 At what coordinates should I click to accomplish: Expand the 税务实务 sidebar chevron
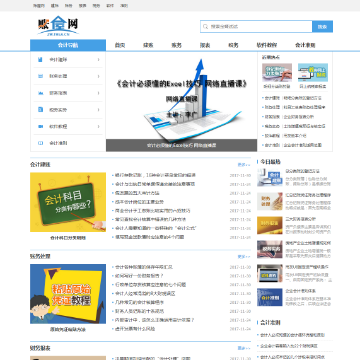pos(98,110)
